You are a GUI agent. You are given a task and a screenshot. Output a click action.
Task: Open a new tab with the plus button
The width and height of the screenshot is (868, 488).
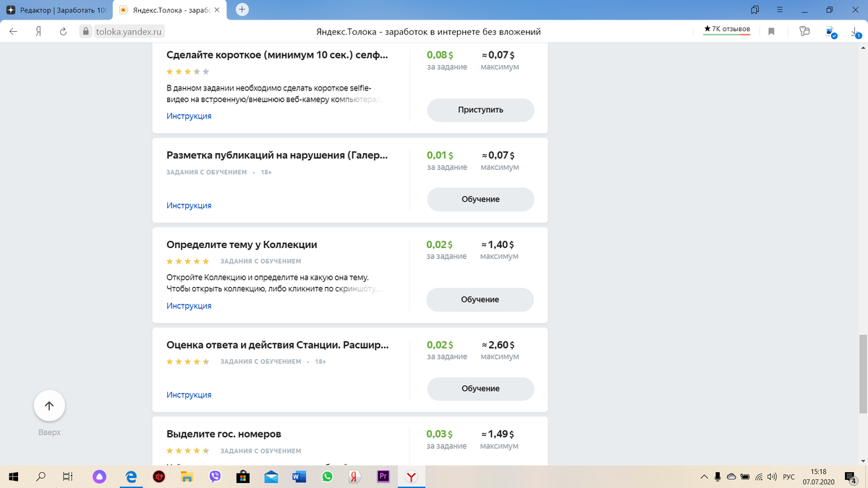coord(242,9)
